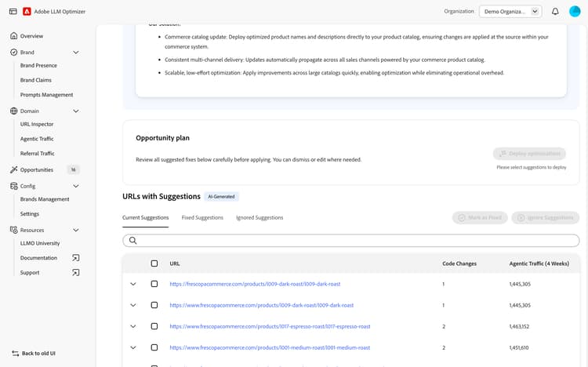Open Support external link icon
Viewport: 588px width, 367px height.
76,272
